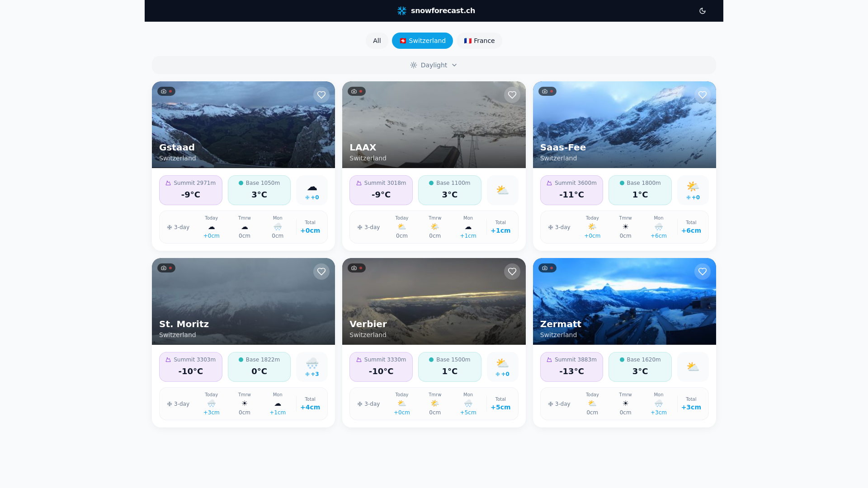Favorite the LAAX resort
Image resolution: width=868 pixels, height=488 pixels.
pos(512,95)
